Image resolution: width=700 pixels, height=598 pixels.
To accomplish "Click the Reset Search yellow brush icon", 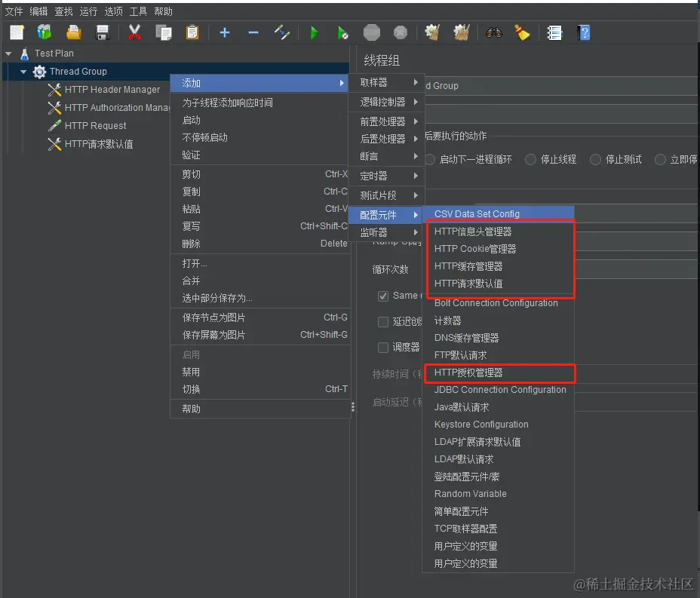I will [521, 32].
